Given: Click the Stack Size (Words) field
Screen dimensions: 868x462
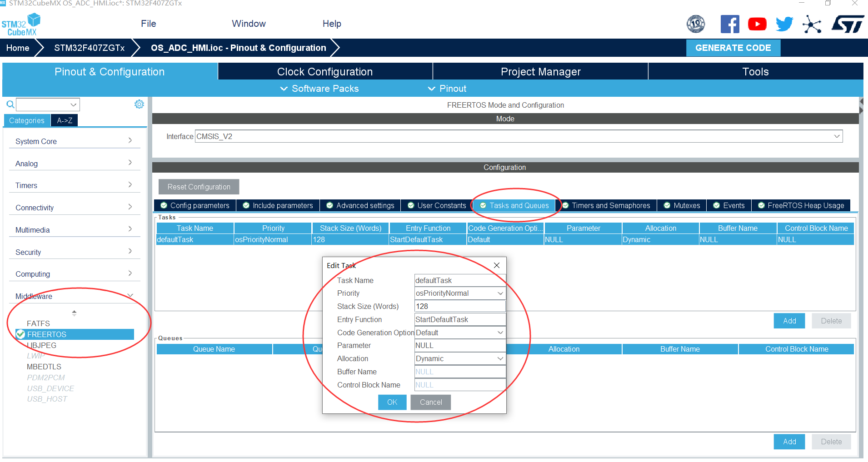Looking at the screenshot, I should (460, 306).
